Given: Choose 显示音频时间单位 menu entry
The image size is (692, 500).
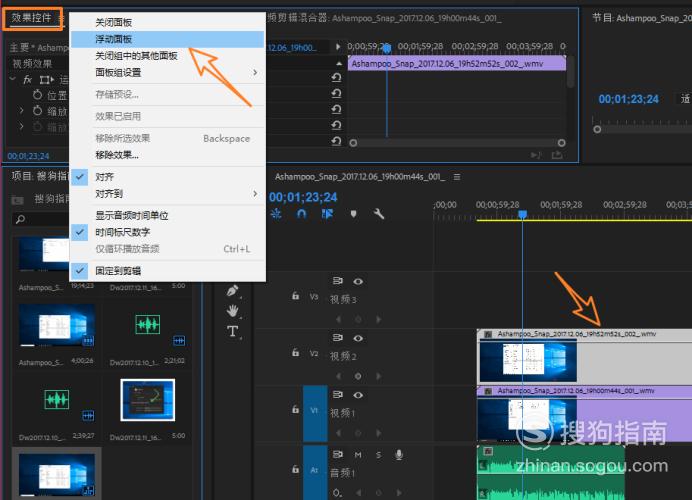Looking at the screenshot, I should coord(132,215).
